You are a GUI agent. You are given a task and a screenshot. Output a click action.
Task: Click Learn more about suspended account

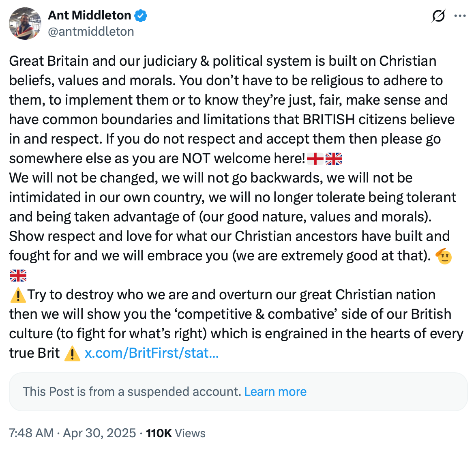coord(275,392)
